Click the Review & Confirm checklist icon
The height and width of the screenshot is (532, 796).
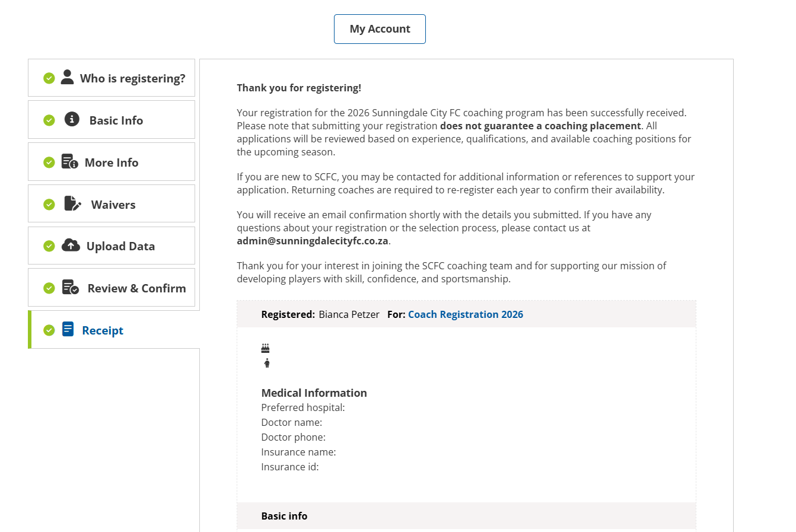pyautogui.click(x=70, y=288)
